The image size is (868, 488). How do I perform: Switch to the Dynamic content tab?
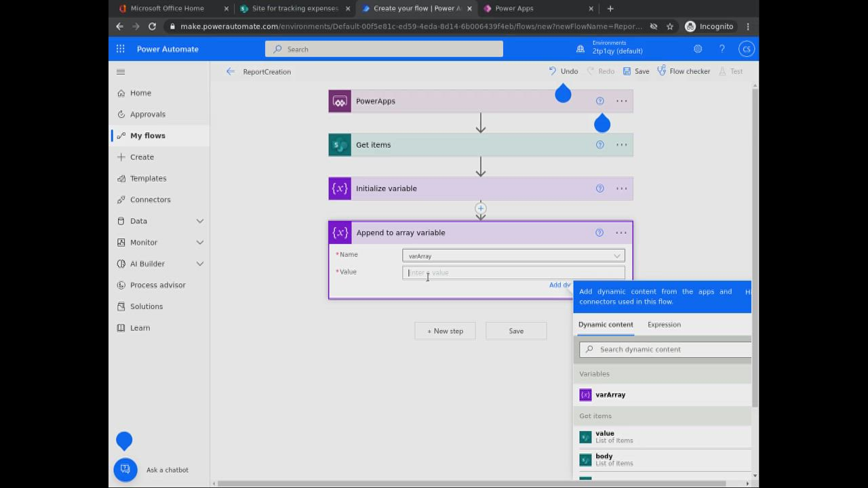pos(606,325)
